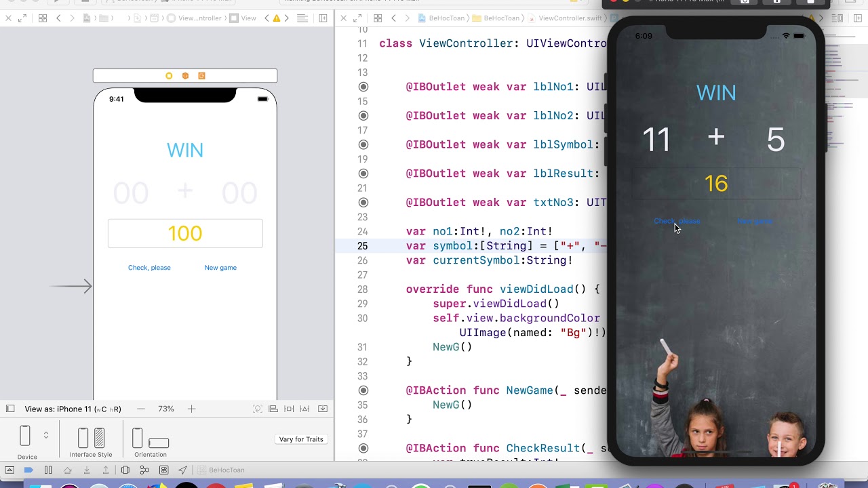Open Debug View Hierarchy
The height and width of the screenshot is (488, 868).
[125, 470]
